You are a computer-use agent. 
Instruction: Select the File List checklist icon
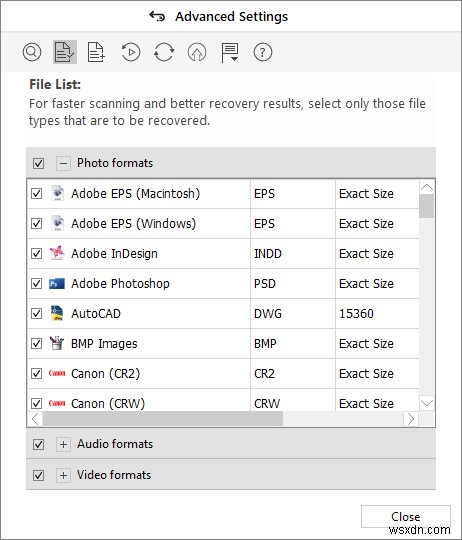point(65,52)
